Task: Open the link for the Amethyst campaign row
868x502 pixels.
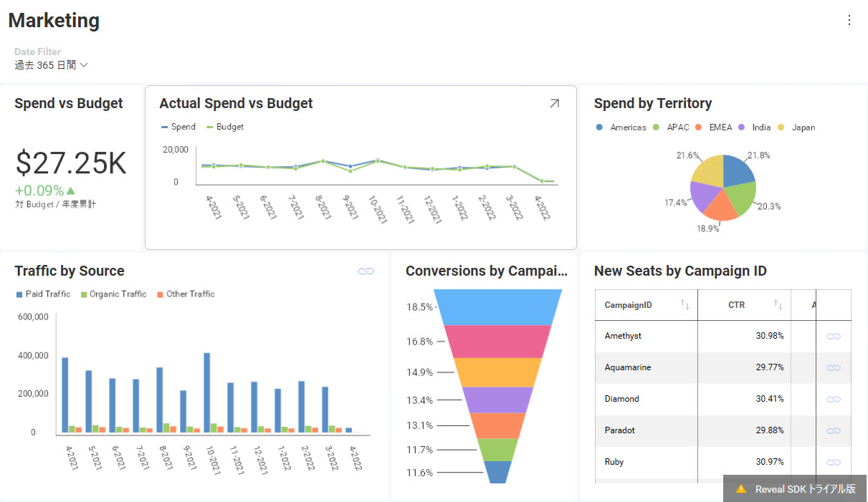Action: coord(833,336)
